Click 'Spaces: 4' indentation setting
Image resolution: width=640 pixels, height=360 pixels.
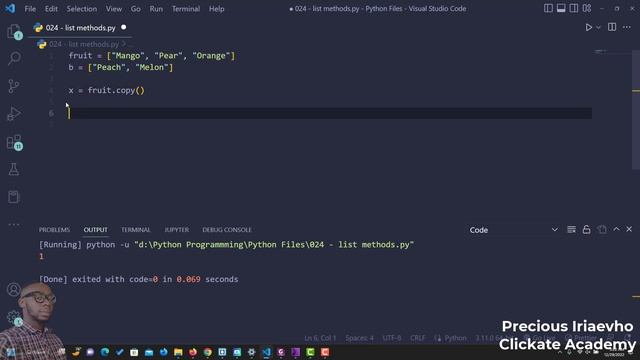pyautogui.click(x=359, y=338)
